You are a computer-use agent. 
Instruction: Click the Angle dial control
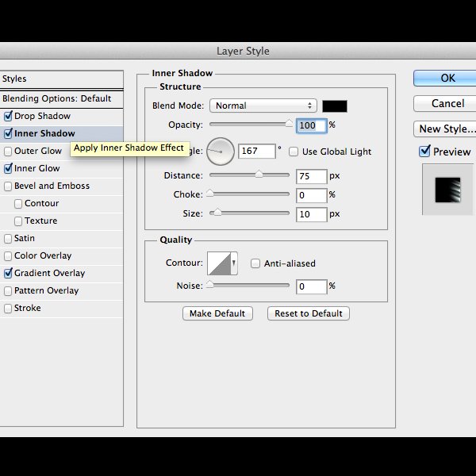click(x=221, y=152)
